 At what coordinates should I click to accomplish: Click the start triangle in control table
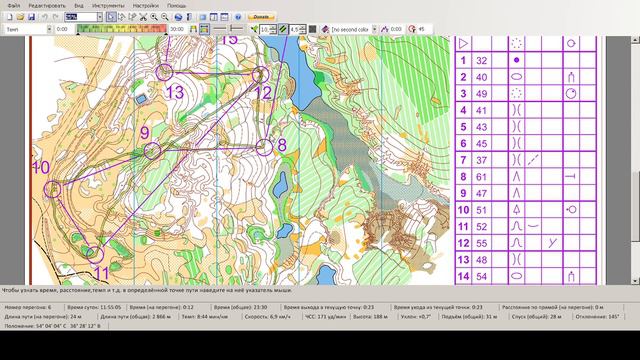click(x=463, y=43)
